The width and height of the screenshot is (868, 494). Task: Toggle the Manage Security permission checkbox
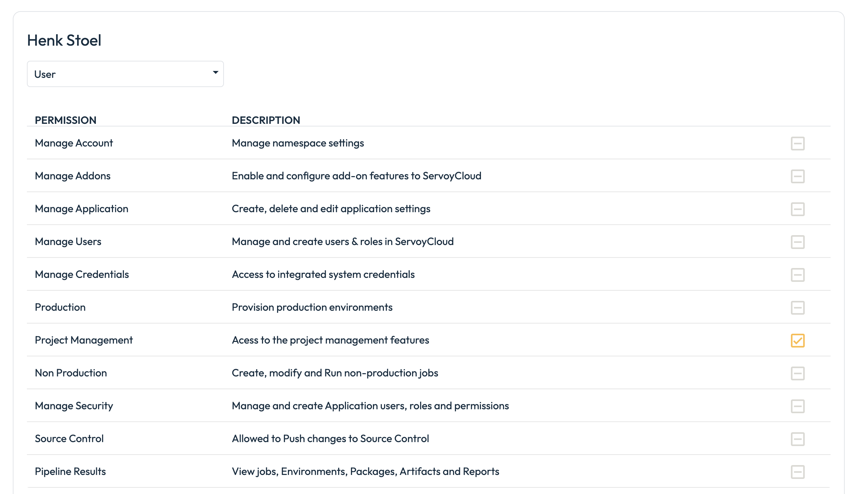click(797, 406)
